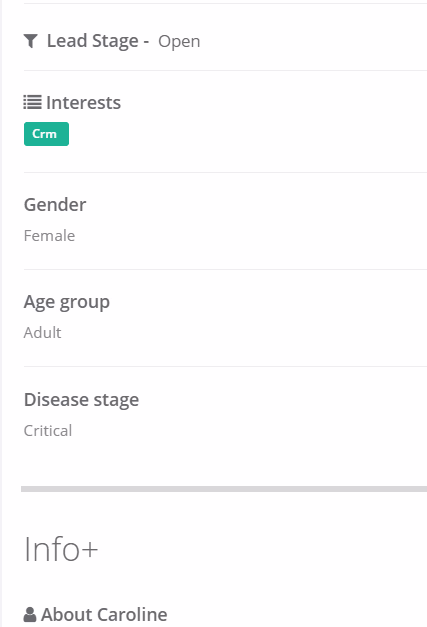Click the dash after Lead Stage
Screen dimensions: 427x627
pos(146,42)
